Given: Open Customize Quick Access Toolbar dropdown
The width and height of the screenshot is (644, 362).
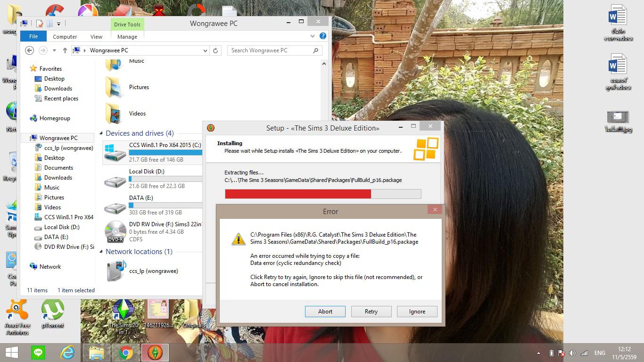Looking at the screenshot, I should coord(59,23).
